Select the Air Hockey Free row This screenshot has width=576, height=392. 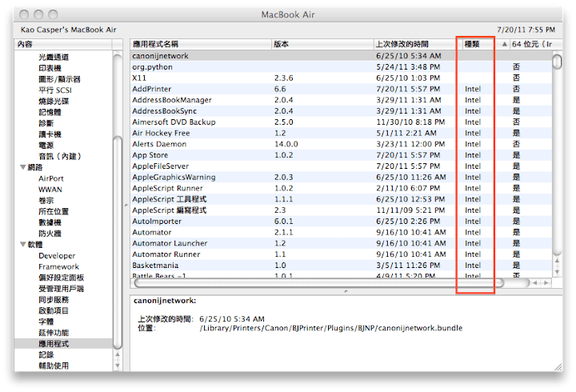coord(341,133)
